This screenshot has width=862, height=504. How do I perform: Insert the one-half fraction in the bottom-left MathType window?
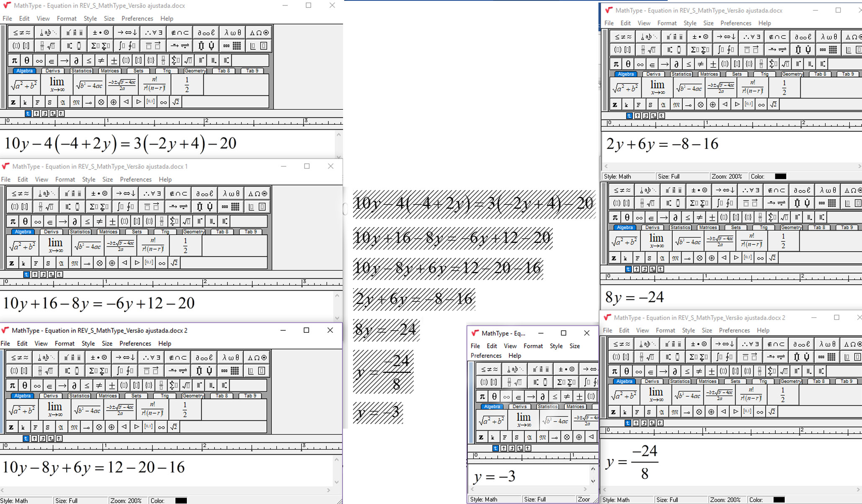click(185, 409)
